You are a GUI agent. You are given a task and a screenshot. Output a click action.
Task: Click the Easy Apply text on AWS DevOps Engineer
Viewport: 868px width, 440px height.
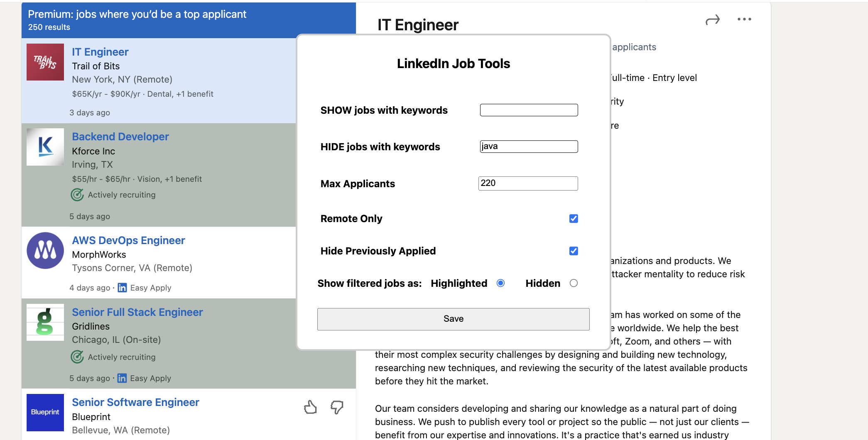pos(151,288)
